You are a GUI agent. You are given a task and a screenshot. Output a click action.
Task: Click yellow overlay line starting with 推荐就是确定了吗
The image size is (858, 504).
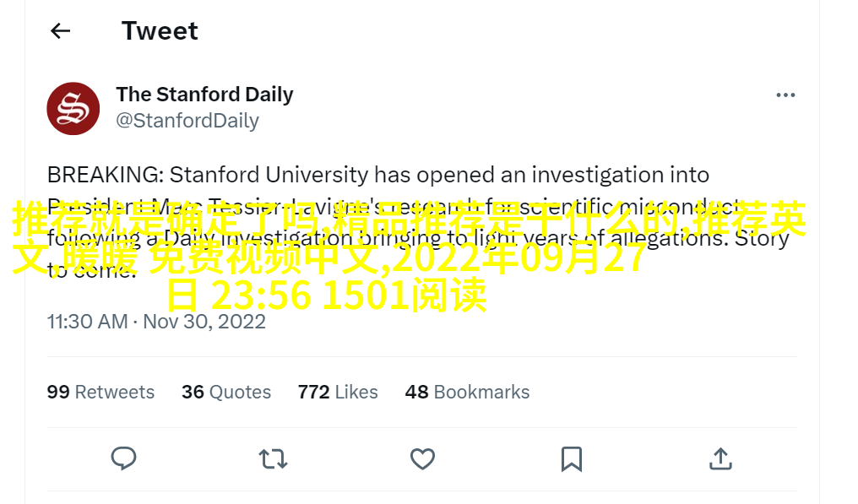click(409, 219)
